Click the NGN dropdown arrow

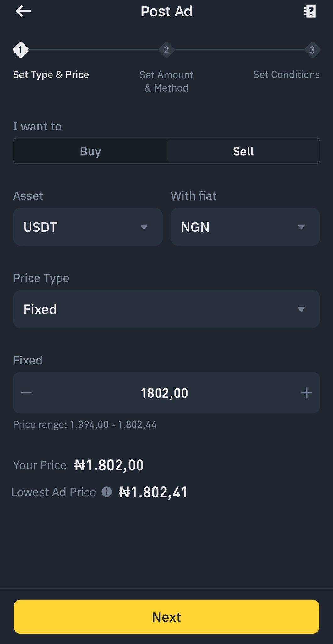(x=301, y=227)
